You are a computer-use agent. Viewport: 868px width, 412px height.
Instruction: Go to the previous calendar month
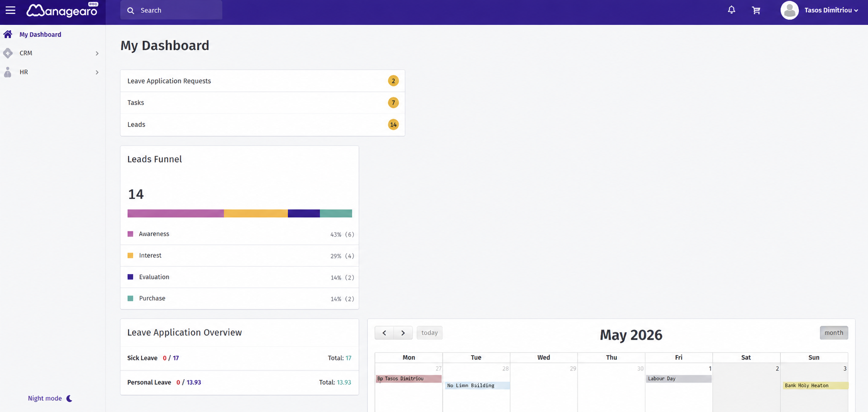point(384,333)
